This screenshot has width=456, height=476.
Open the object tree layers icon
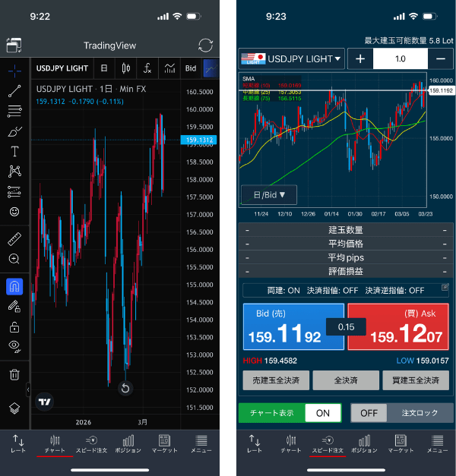[x=14, y=408]
